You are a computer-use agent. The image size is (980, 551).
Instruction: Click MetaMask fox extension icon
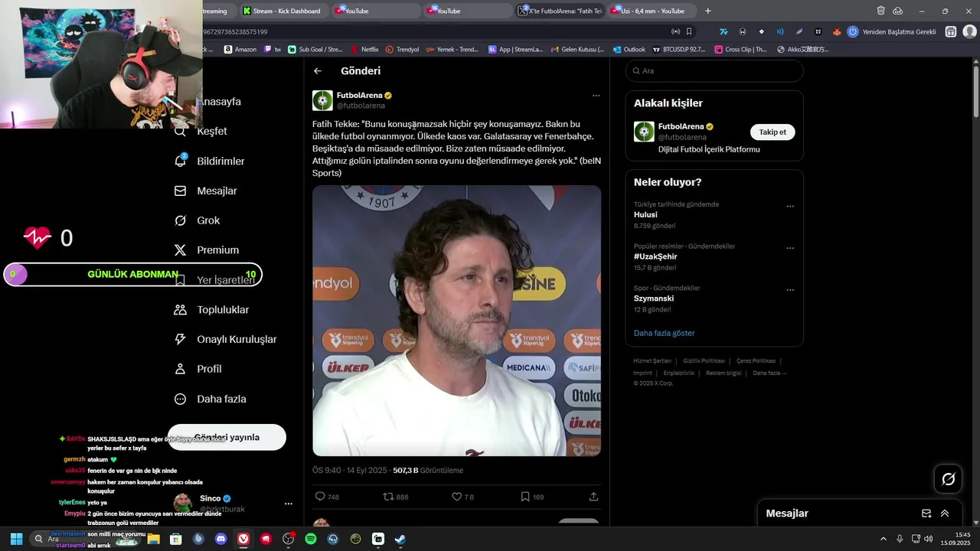point(837,32)
